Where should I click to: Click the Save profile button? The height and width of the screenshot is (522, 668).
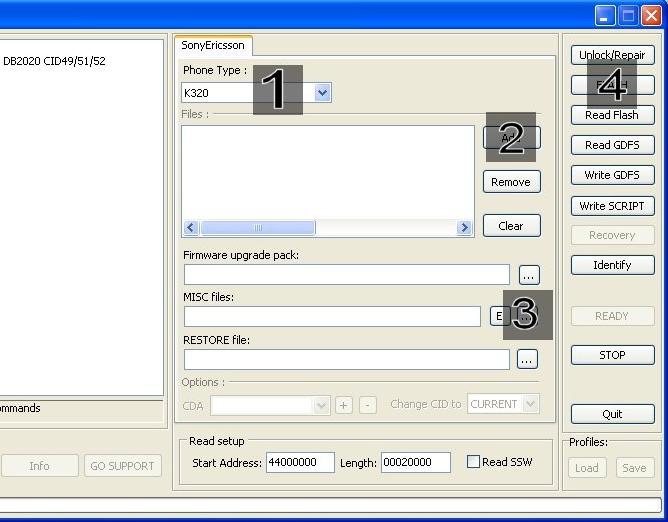pyautogui.click(x=635, y=468)
